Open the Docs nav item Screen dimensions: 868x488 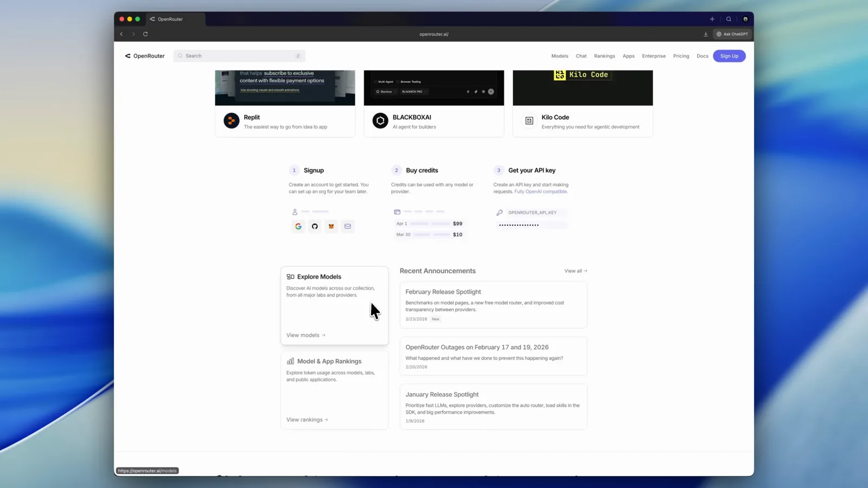[703, 56]
